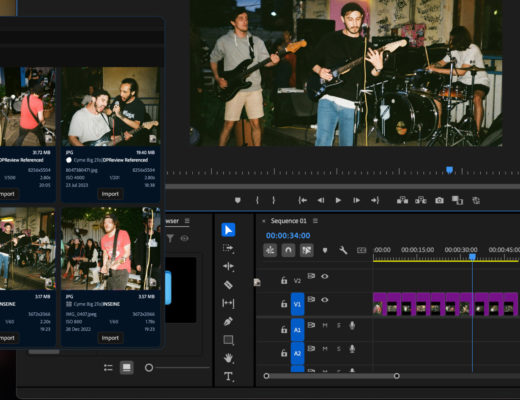Select the Track Select Forward tool
Viewport: 520px width, 400px height.
228,248
